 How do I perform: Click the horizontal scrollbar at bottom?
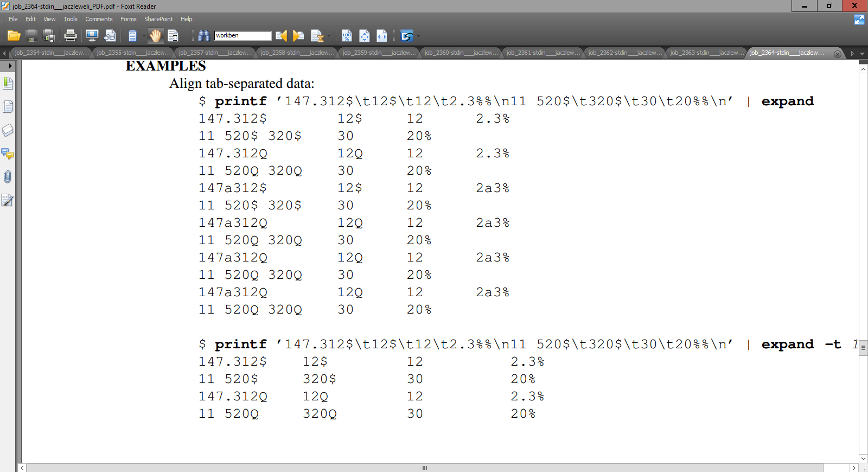424,468
